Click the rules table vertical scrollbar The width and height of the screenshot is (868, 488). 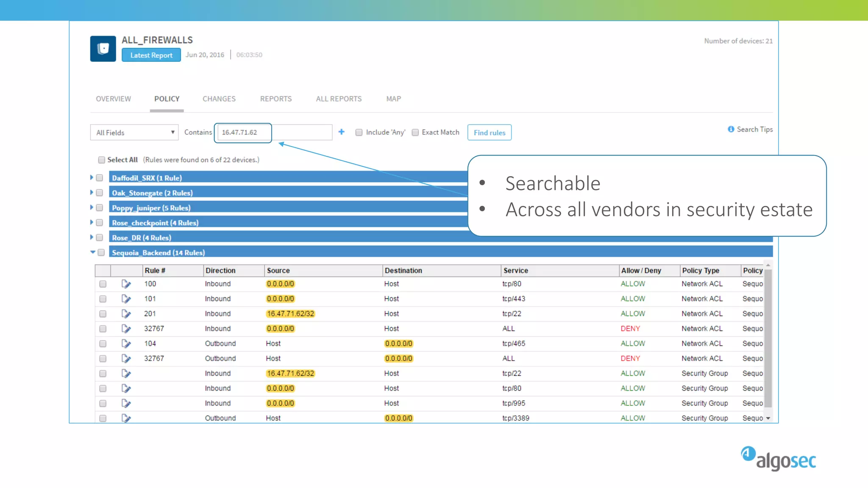click(x=768, y=338)
